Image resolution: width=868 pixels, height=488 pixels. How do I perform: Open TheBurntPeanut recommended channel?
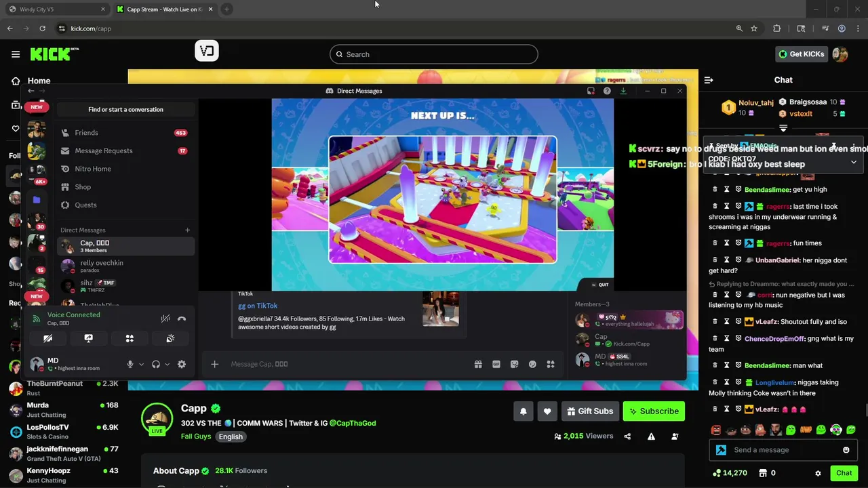click(63, 388)
